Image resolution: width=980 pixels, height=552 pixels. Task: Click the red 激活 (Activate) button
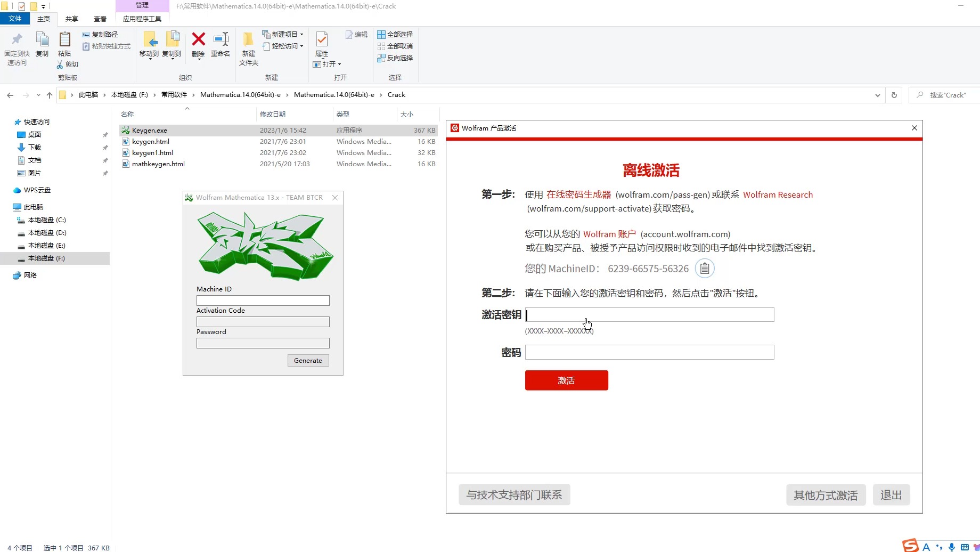[566, 380]
